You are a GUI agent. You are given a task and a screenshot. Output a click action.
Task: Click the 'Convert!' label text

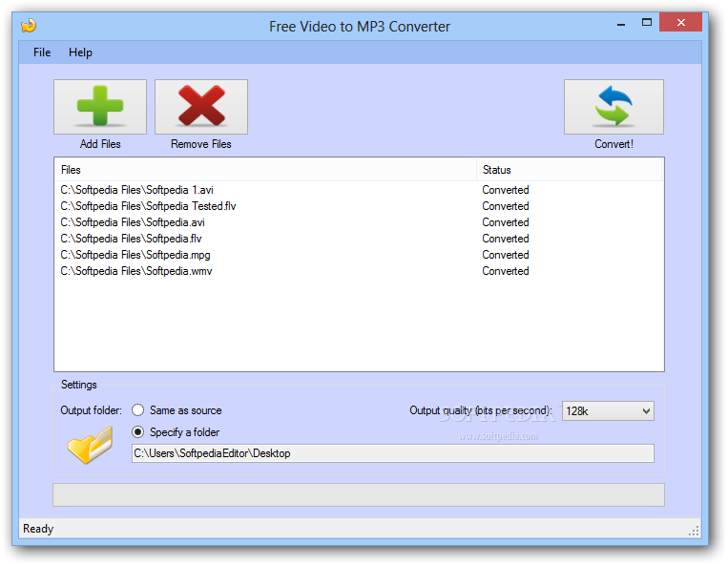click(614, 144)
